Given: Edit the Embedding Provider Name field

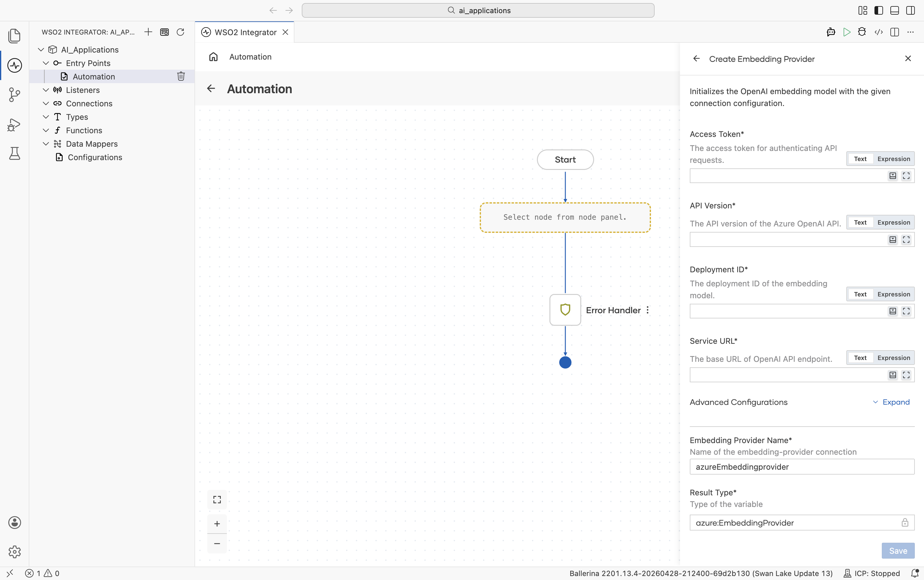Looking at the screenshot, I should 802,467.
